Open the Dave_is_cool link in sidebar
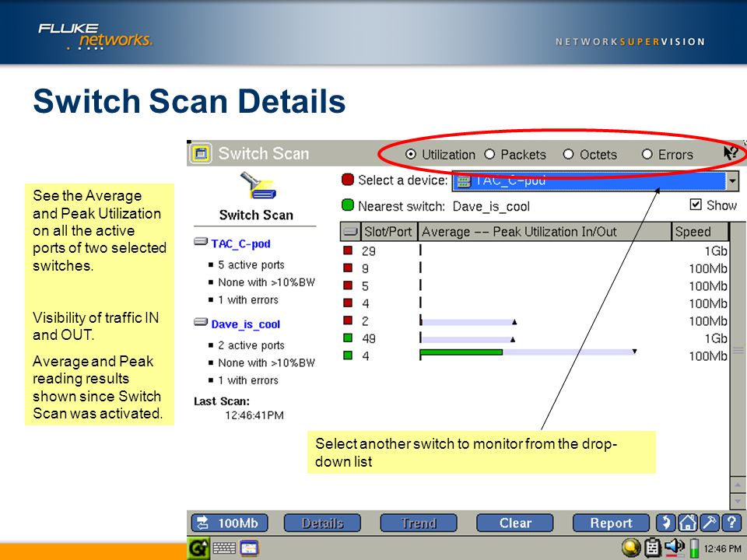This screenshot has height=560, width=747. [x=245, y=324]
